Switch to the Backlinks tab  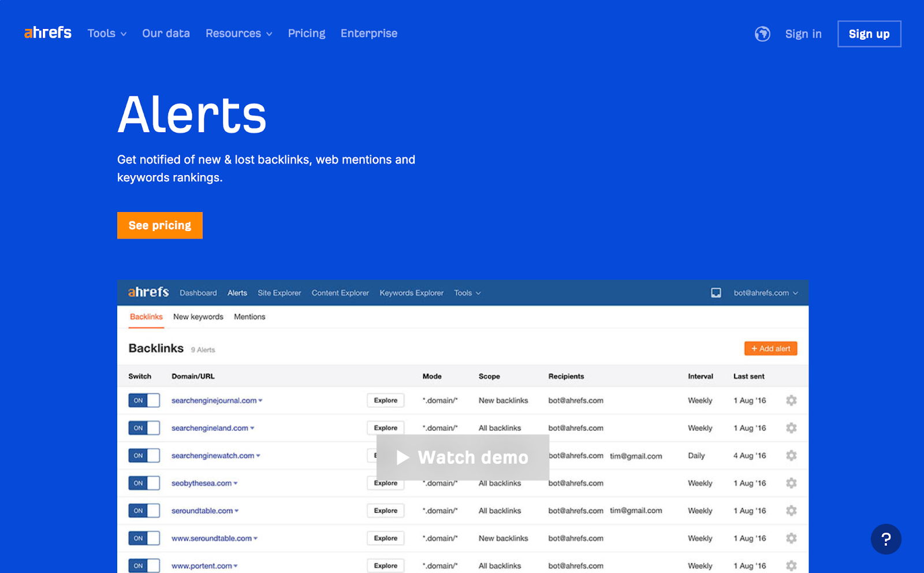pyautogui.click(x=146, y=317)
